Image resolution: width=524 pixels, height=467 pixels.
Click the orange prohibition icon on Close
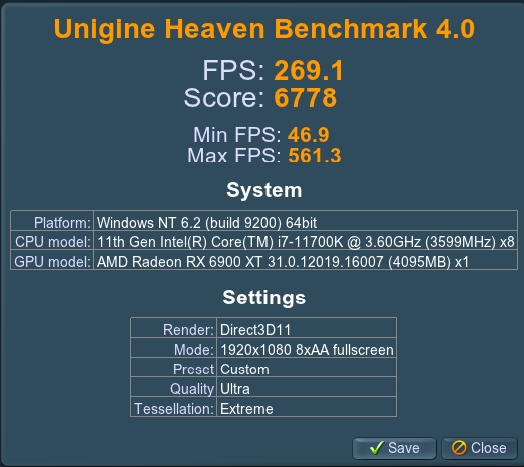pyautogui.click(x=459, y=448)
